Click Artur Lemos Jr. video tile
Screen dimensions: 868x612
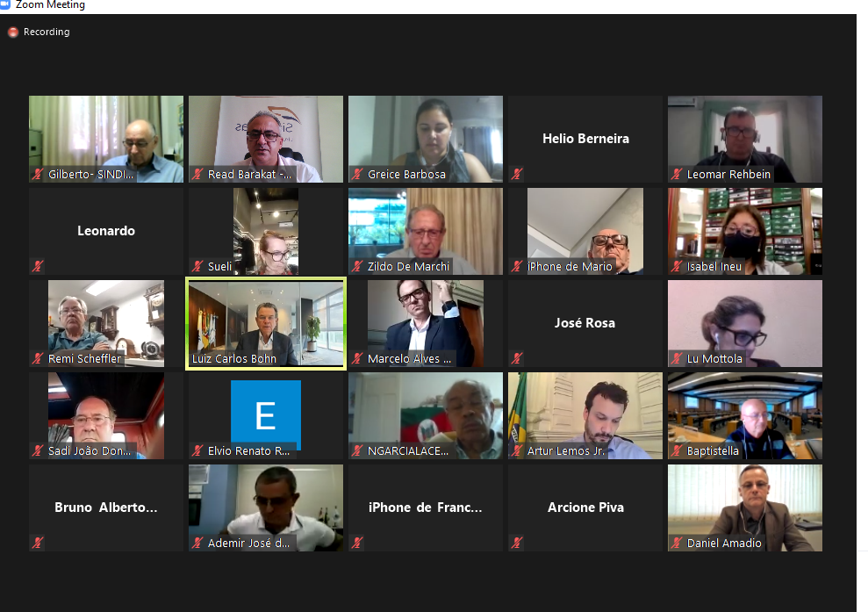coord(585,415)
